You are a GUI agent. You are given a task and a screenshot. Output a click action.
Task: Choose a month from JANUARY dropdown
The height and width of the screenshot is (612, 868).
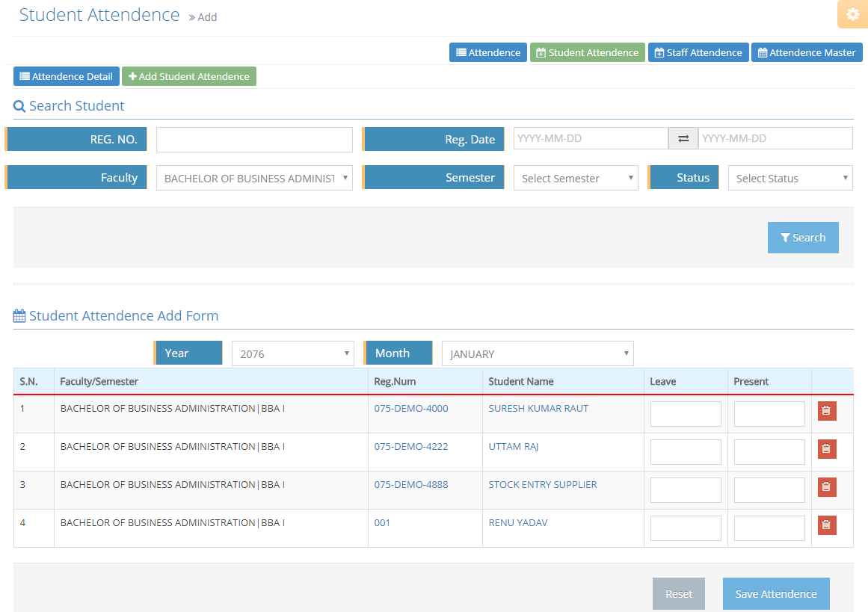pos(537,353)
